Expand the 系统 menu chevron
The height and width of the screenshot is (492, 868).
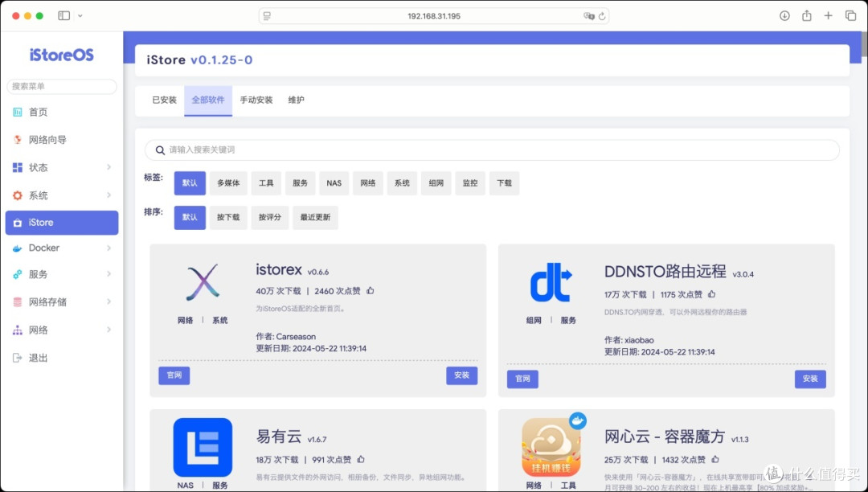point(109,195)
